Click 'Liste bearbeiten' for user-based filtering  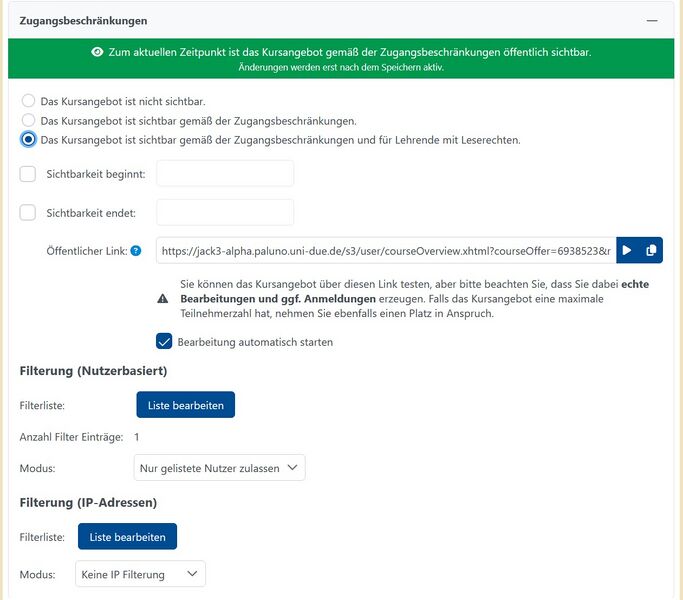pos(185,404)
